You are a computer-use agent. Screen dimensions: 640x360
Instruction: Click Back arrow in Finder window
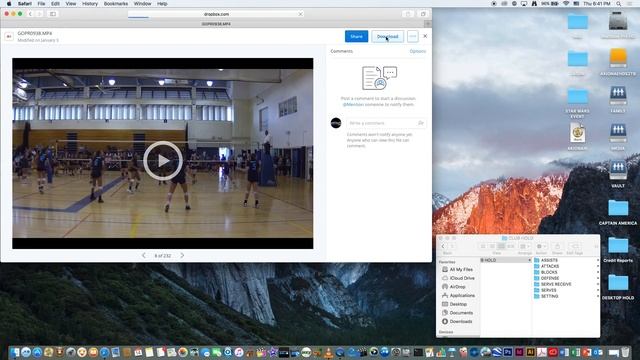[443, 247]
